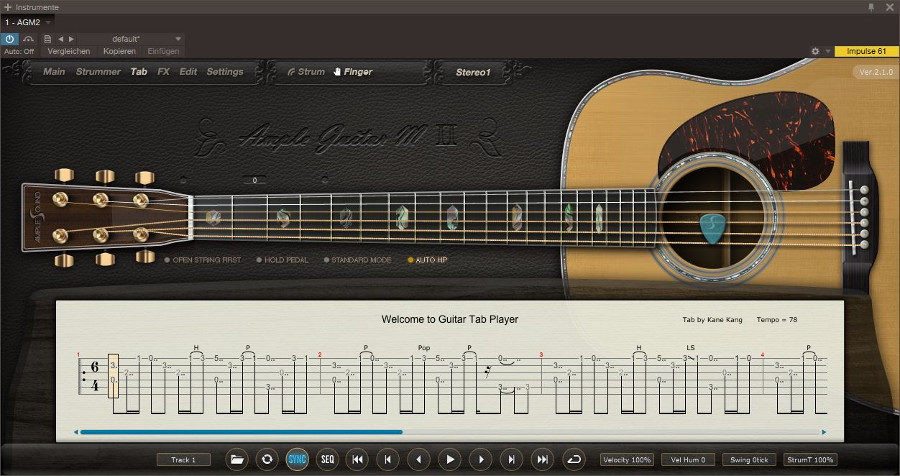Disable AUTO HP option

coord(428,260)
